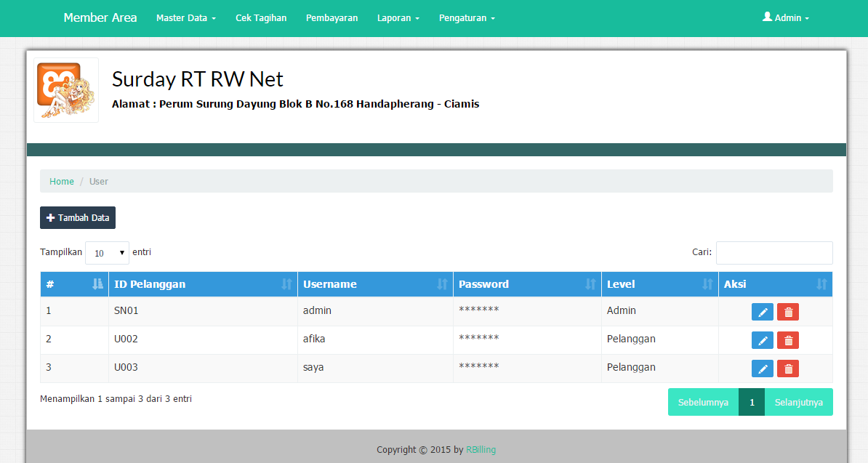The width and height of the screenshot is (868, 463).
Task: Sort the table by Username column
Action: pos(375,284)
